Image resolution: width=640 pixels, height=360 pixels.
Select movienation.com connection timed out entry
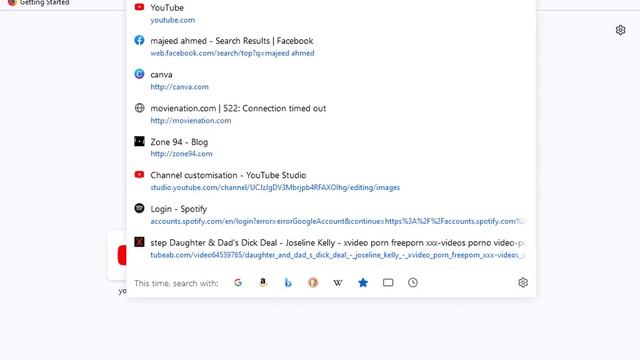(x=238, y=109)
